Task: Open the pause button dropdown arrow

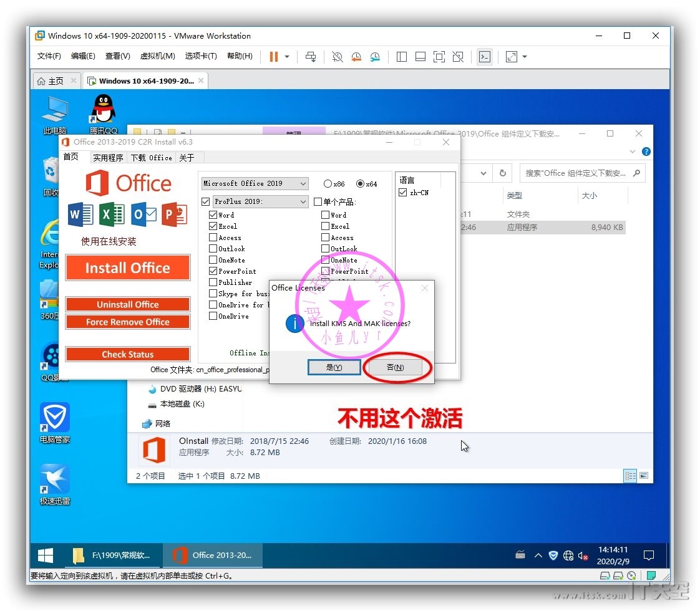Action: 287,57
